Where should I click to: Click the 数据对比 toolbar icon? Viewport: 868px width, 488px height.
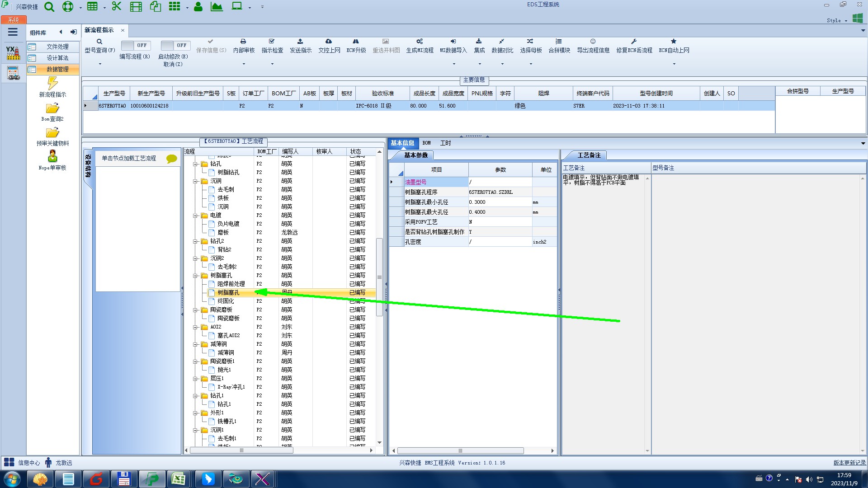coord(502,42)
